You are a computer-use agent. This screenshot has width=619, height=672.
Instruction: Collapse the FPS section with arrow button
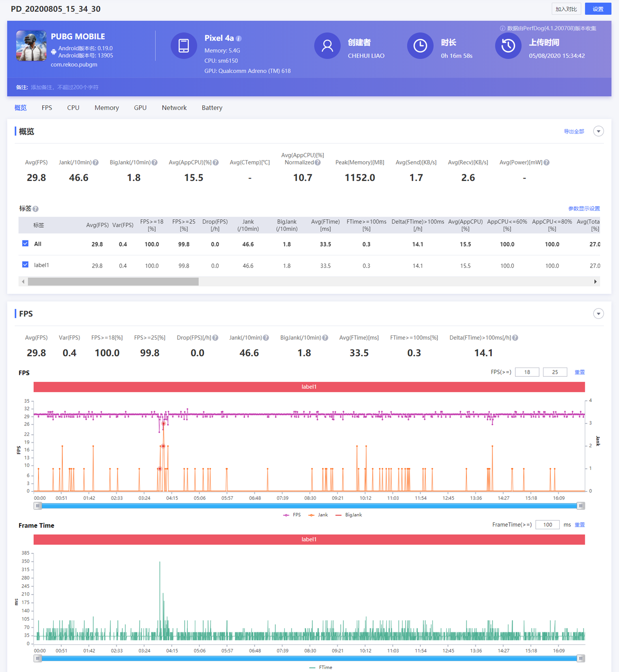598,314
